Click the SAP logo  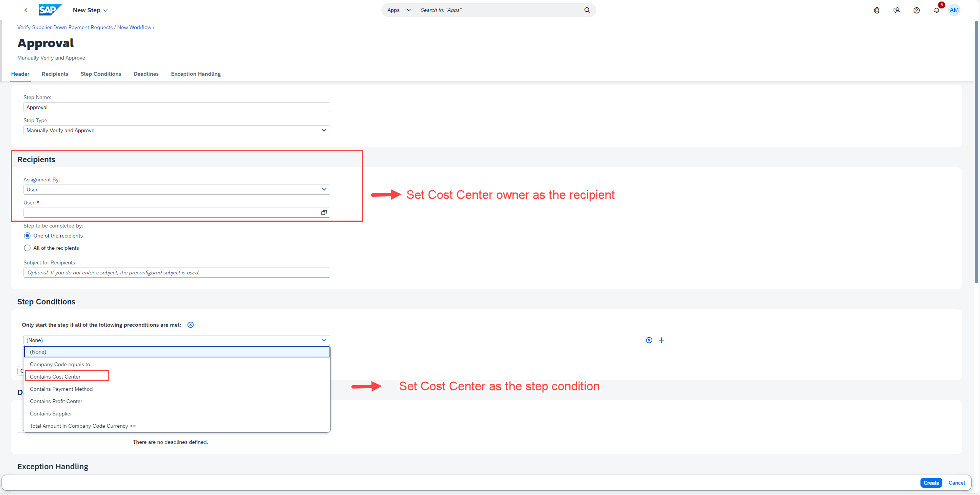pos(50,10)
